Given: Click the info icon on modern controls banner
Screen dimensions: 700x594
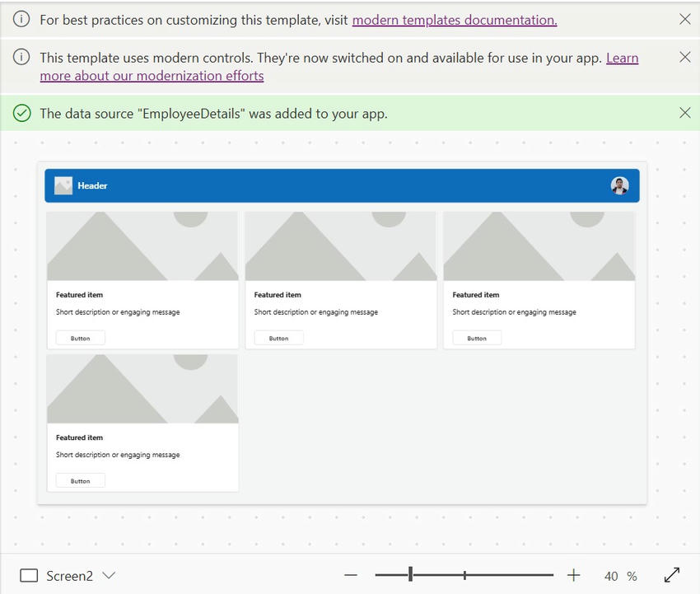Looking at the screenshot, I should pos(21,57).
